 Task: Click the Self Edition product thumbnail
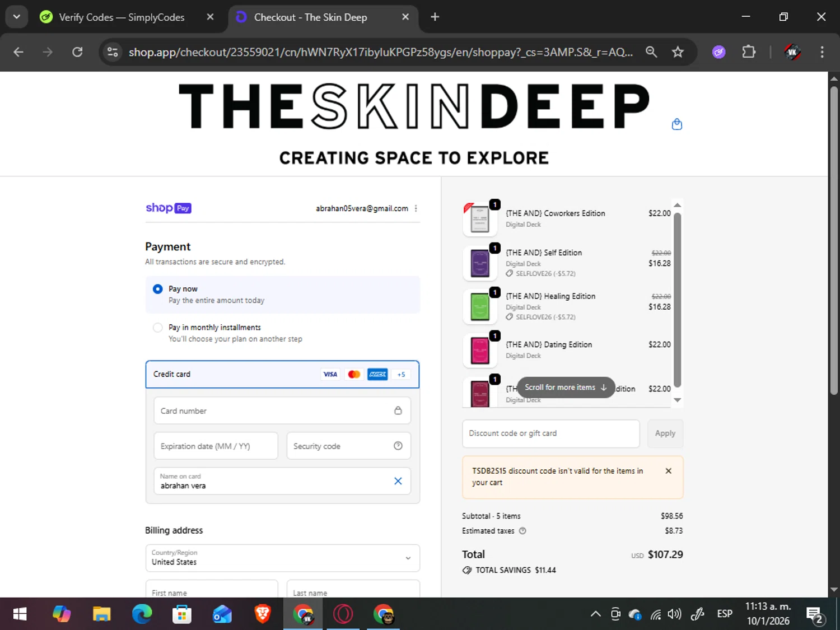(x=480, y=263)
